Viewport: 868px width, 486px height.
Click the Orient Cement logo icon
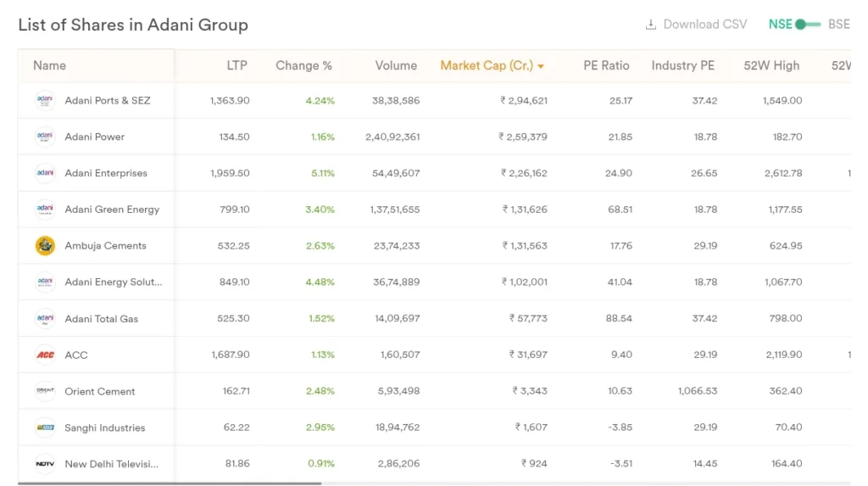coord(45,391)
